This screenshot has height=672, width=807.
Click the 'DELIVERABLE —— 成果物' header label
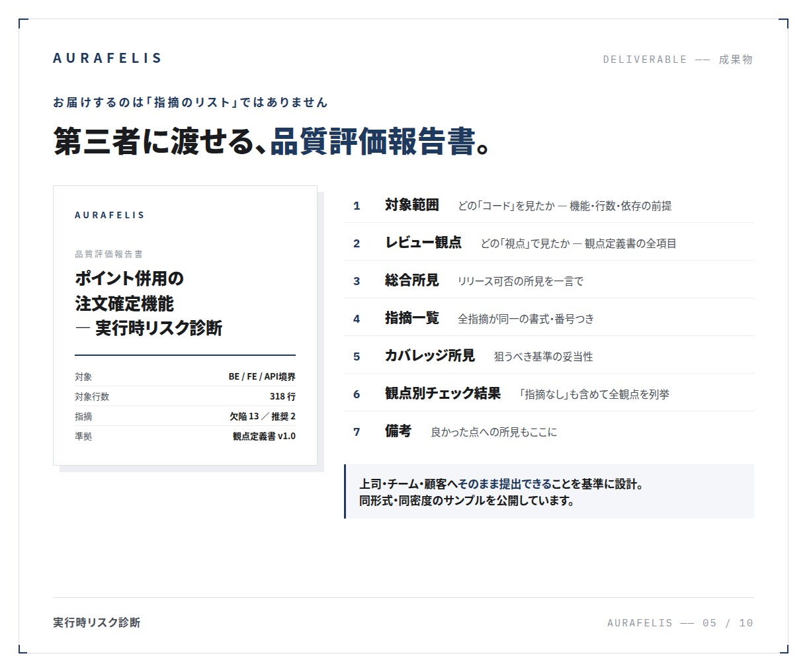click(x=678, y=60)
